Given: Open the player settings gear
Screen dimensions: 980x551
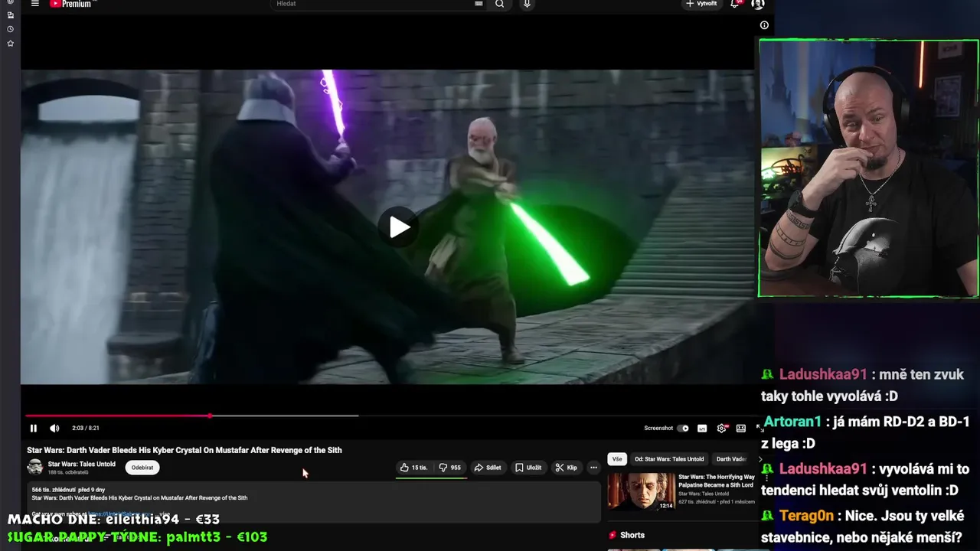Looking at the screenshot, I should point(721,429).
